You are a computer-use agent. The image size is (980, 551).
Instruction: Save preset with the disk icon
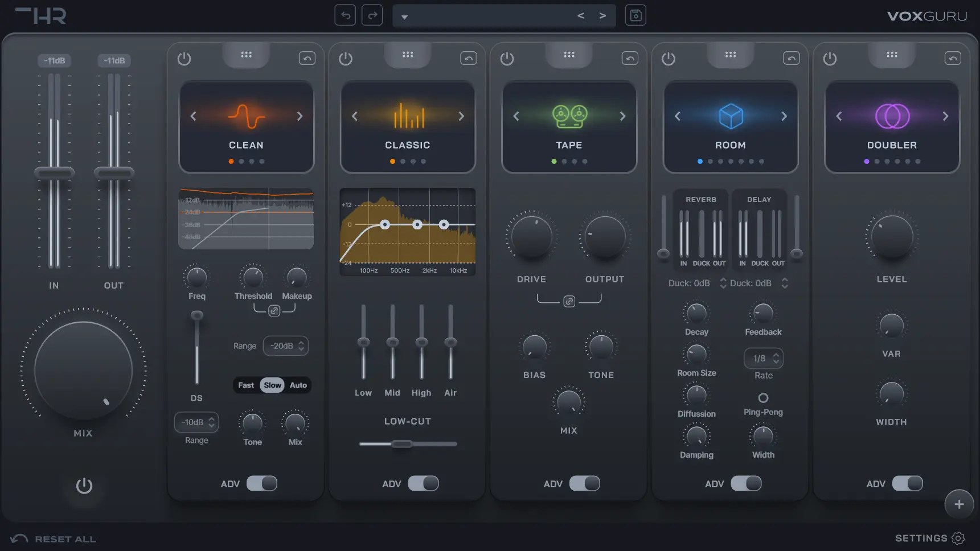[x=635, y=15]
